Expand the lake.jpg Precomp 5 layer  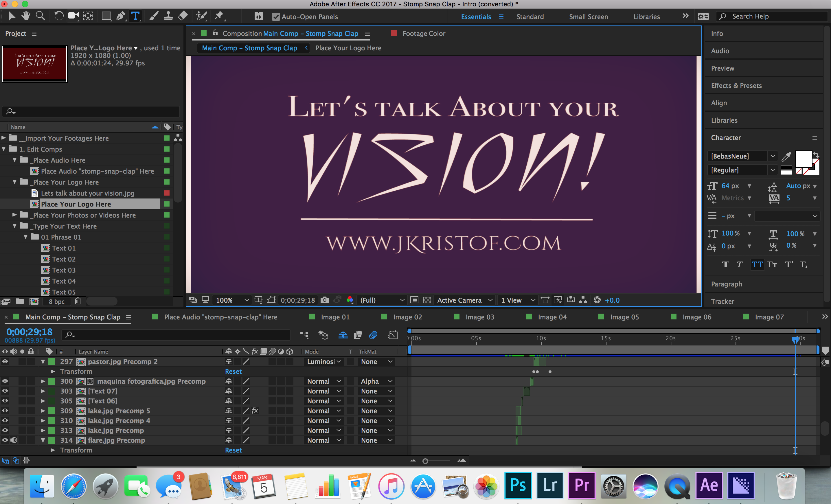43,411
